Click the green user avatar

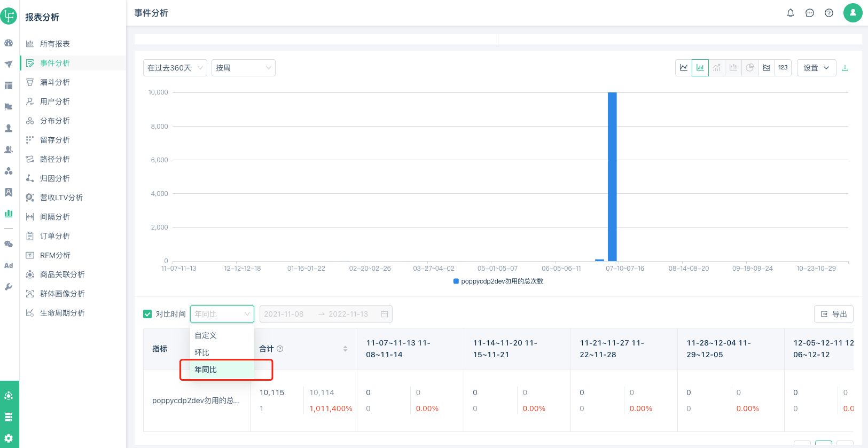click(x=853, y=13)
